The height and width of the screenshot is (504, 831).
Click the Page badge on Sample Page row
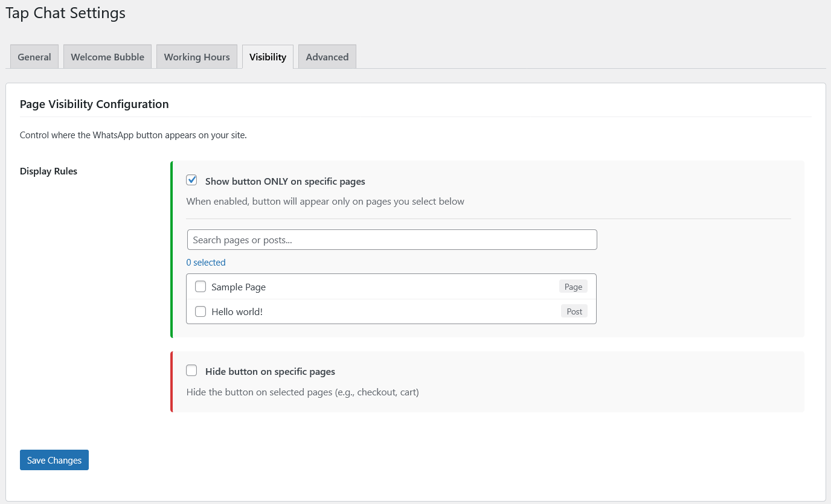pyautogui.click(x=573, y=287)
